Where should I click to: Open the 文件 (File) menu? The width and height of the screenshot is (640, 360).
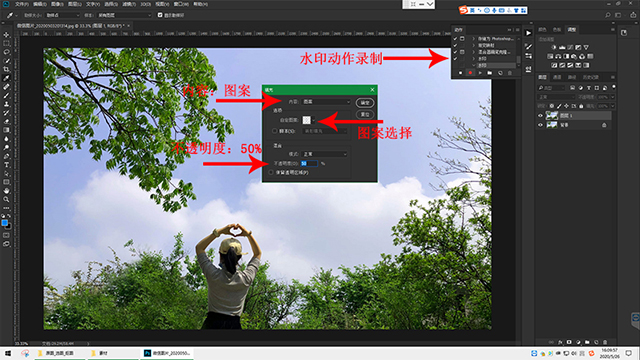pos(22,4)
